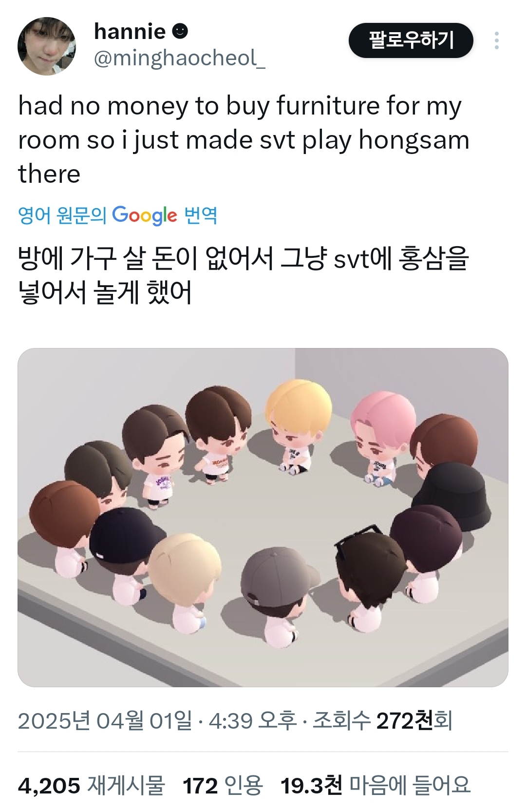The width and height of the screenshot is (526, 812).
Task: Click 영어 원문의 translation source text
Action: [x=62, y=215]
